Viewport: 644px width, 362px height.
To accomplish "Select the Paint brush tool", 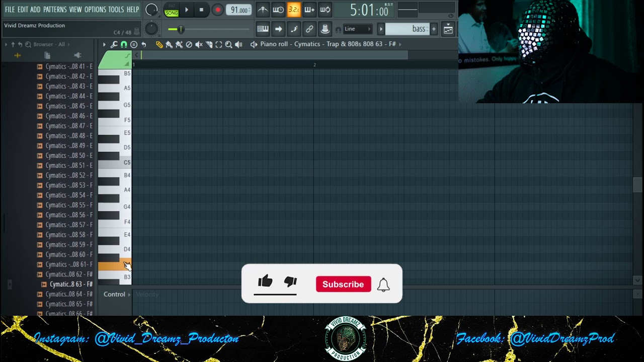I will point(169,44).
